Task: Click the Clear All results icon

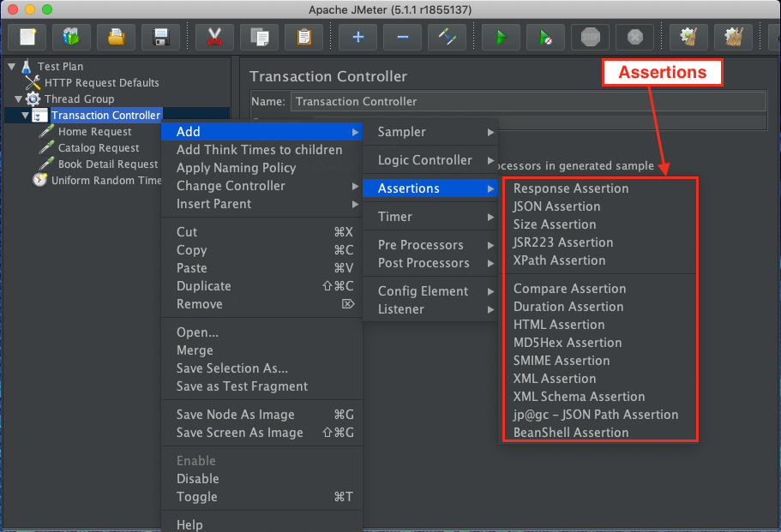Action: point(733,37)
